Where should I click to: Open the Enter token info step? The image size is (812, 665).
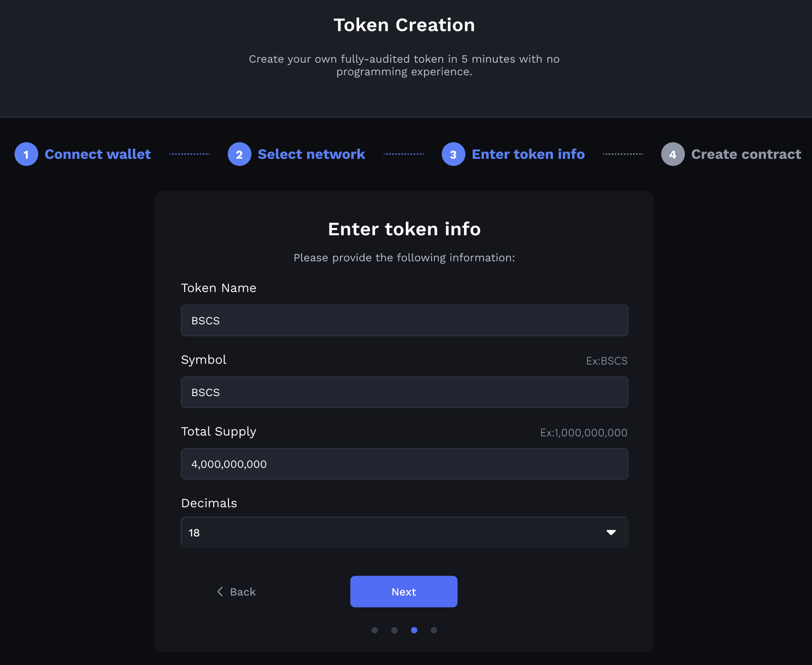pyautogui.click(x=528, y=154)
